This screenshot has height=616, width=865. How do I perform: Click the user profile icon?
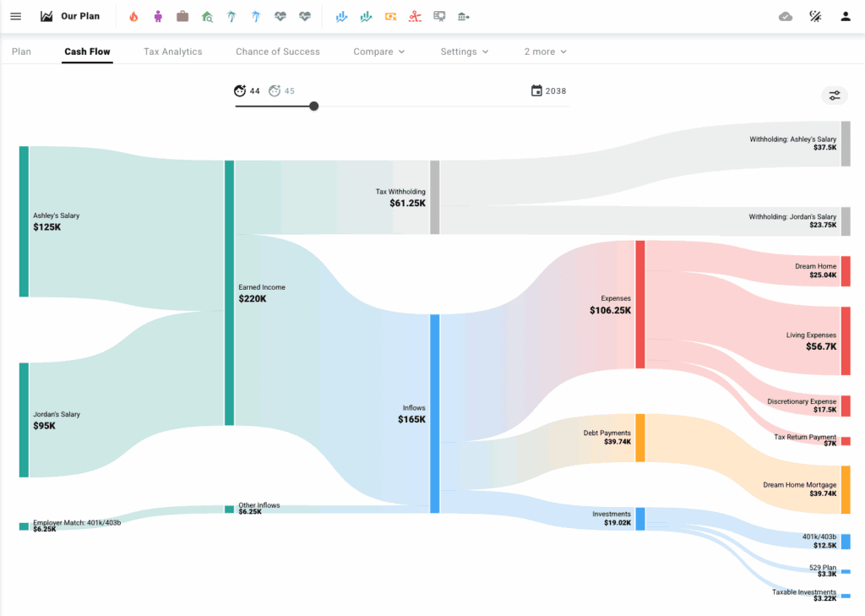click(844, 16)
